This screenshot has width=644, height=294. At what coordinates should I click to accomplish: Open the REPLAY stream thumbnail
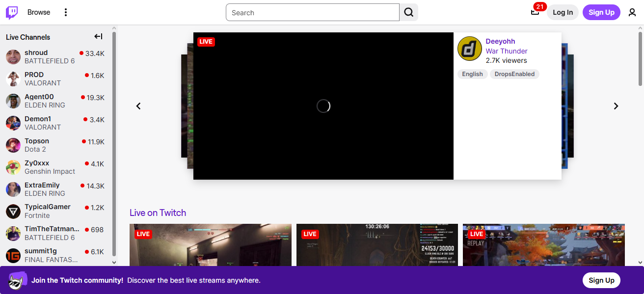[x=544, y=245]
